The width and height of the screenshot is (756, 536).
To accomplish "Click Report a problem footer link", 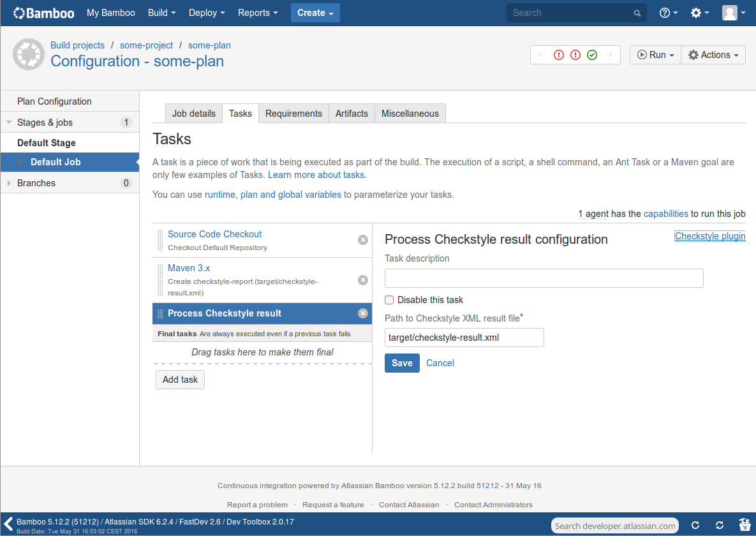I will tap(258, 505).
